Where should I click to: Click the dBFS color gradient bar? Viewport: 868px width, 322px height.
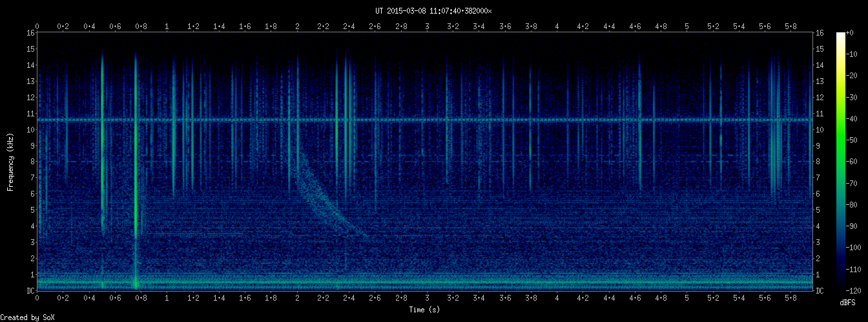(840, 161)
